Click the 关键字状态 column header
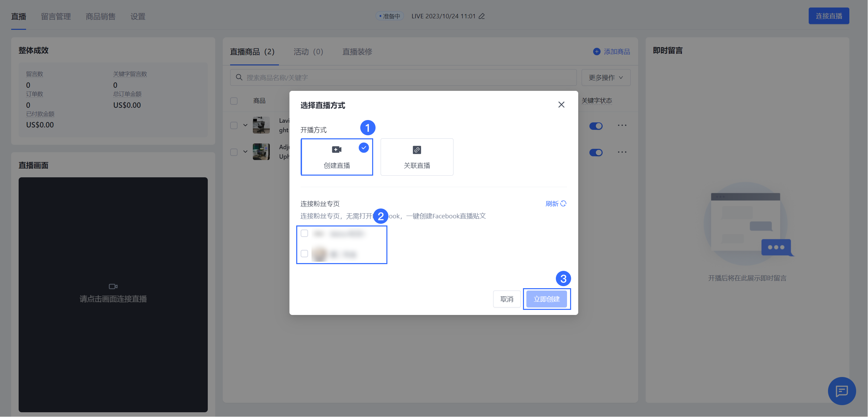This screenshot has width=868, height=417. [597, 101]
